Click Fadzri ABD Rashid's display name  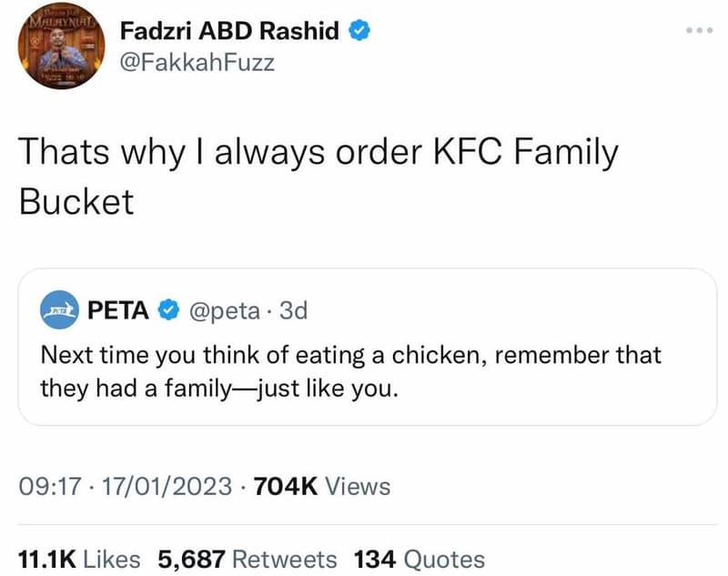pyautogui.click(x=231, y=28)
